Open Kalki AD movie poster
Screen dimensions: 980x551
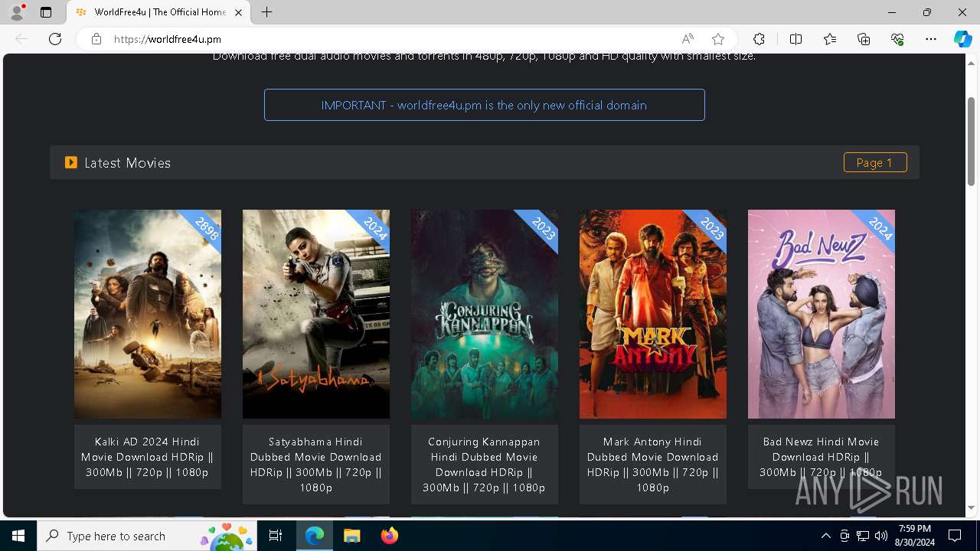pyautogui.click(x=148, y=314)
